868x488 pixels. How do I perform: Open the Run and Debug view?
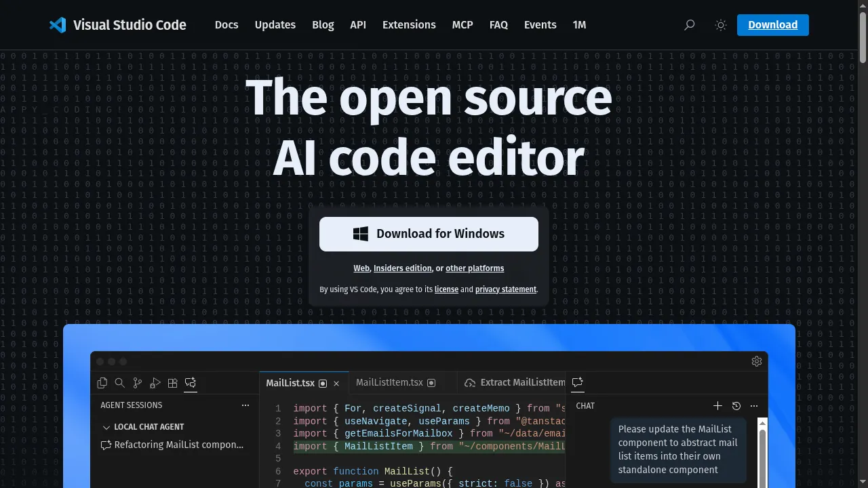click(155, 383)
